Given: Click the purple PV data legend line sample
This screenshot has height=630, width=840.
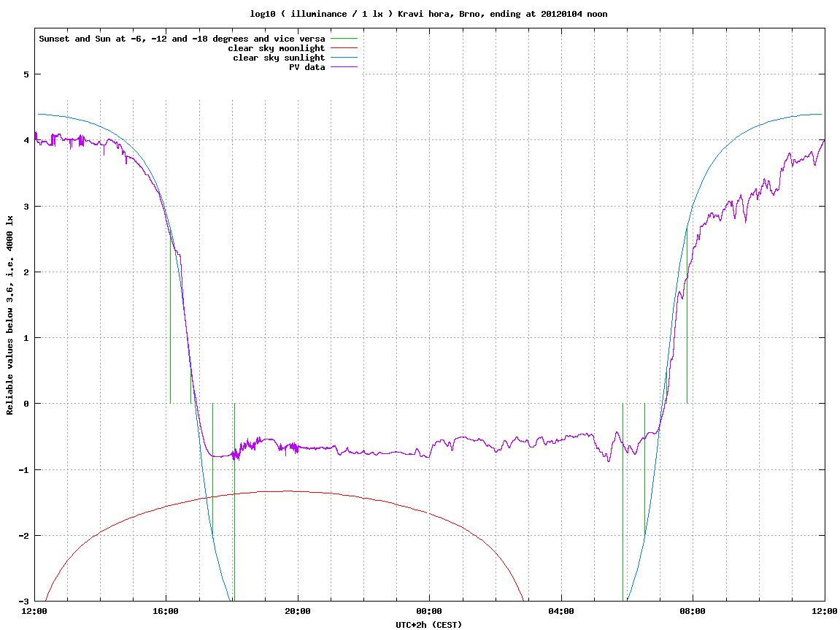Looking at the screenshot, I should pyautogui.click(x=344, y=67).
